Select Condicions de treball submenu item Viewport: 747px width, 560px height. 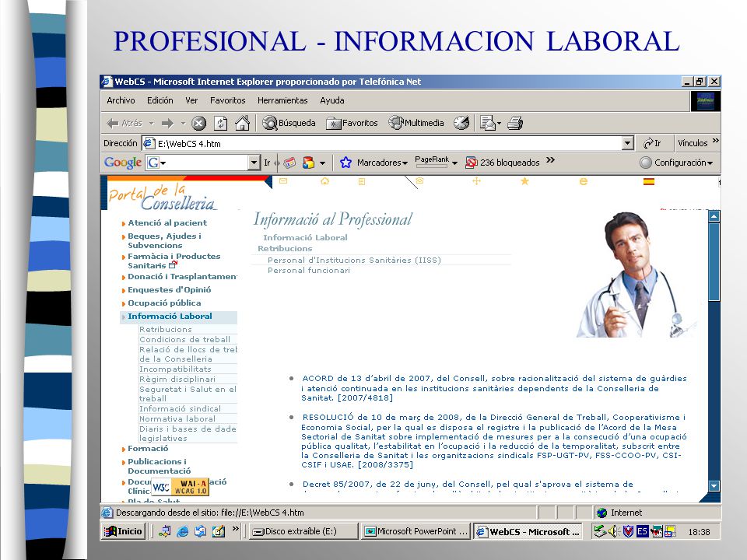185,339
